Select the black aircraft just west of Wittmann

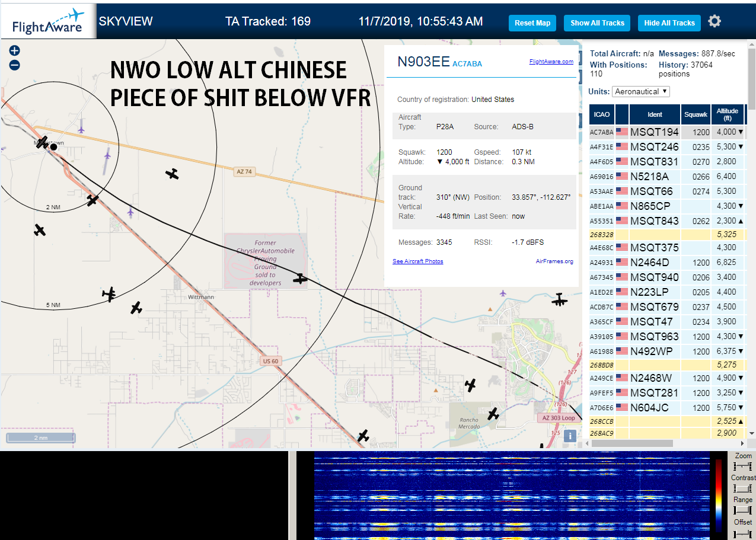[x=136, y=308]
